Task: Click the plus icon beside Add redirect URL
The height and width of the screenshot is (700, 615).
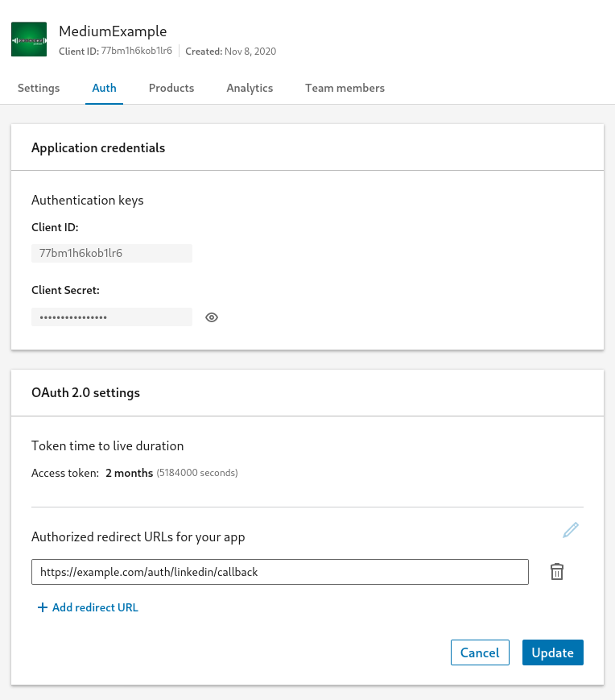Action: (43, 608)
